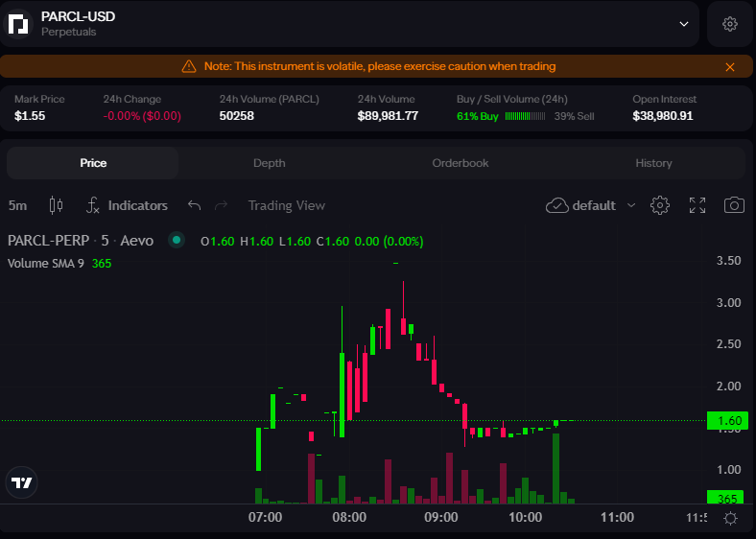Open the PARCL-USD instrument selector chevron
Viewport: 756px width, 539px height.
684,24
